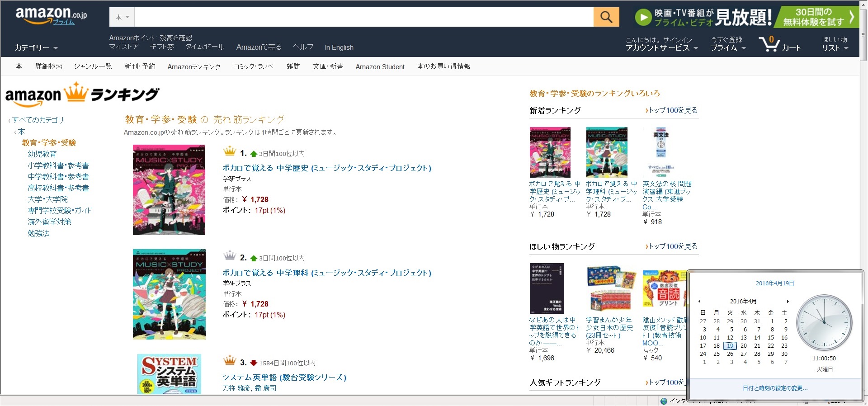Viewport: 868px width, 406px height.
Task: Go back to すべてのカテゴリ
Action: [38, 120]
